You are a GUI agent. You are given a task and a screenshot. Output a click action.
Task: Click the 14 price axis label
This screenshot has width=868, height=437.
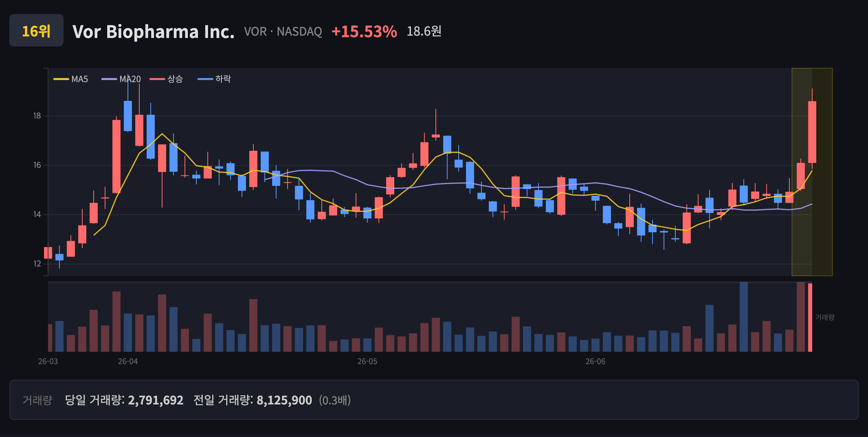[37, 215]
